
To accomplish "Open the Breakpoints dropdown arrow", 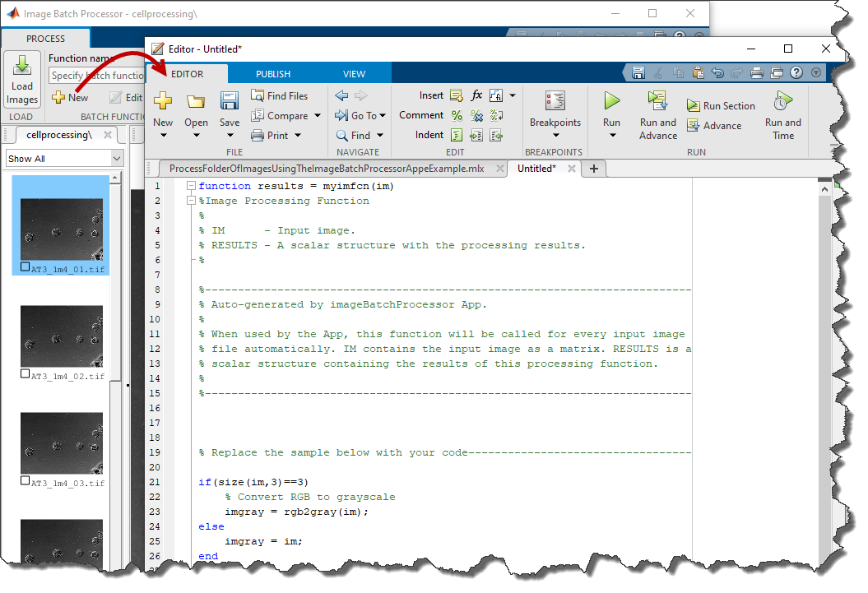I will tap(556, 136).
